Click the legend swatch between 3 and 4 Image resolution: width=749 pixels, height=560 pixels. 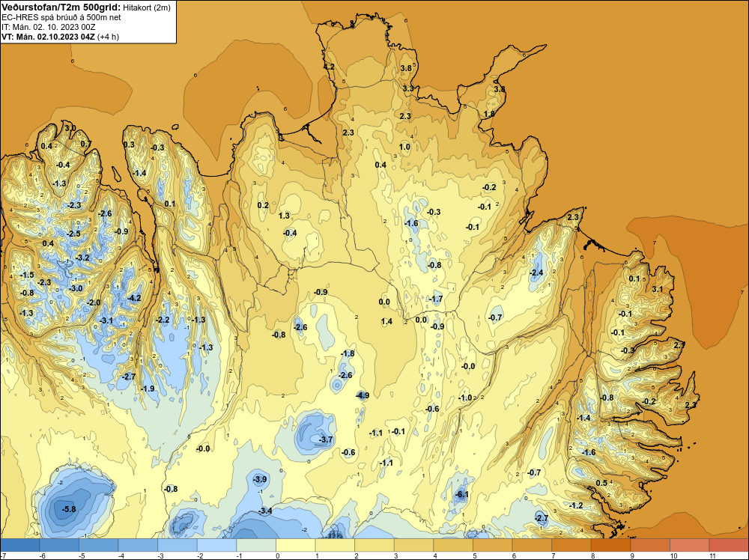[x=413, y=545]
